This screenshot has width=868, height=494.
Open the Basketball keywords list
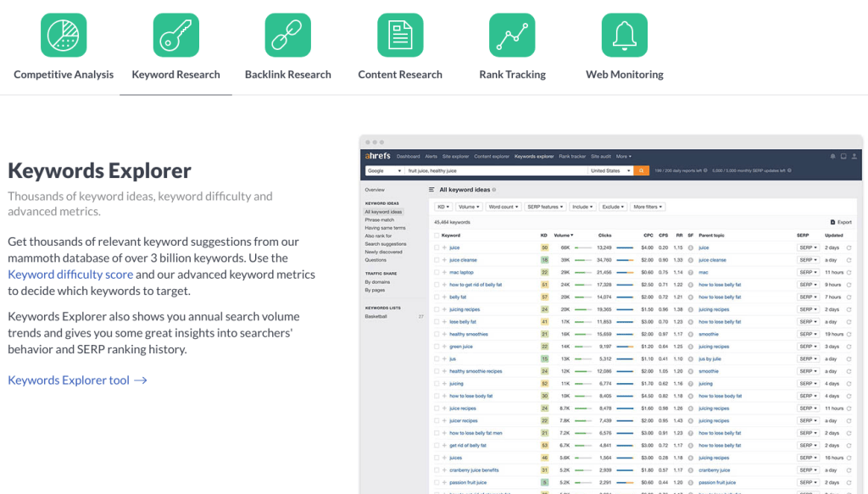coord(376,316)
